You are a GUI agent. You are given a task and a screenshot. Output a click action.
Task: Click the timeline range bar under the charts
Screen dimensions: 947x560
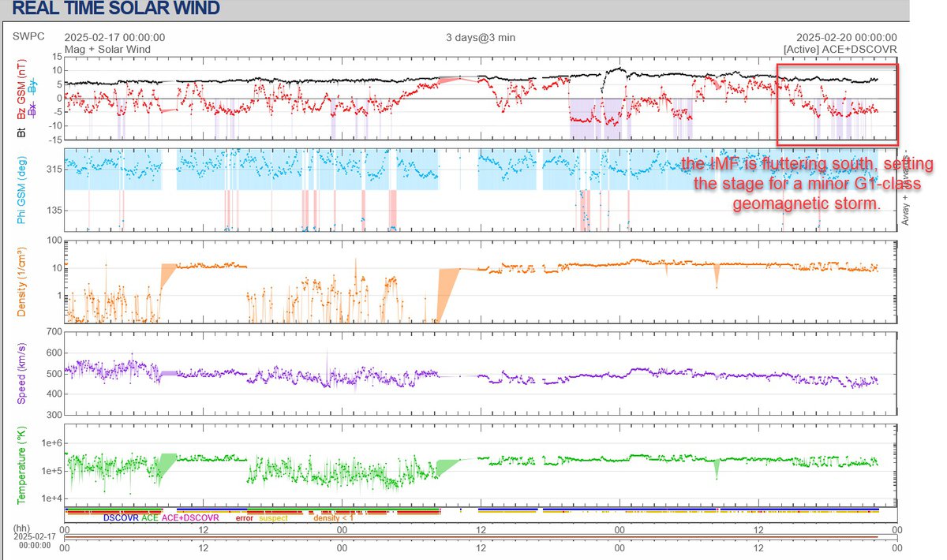click(480, 539)
